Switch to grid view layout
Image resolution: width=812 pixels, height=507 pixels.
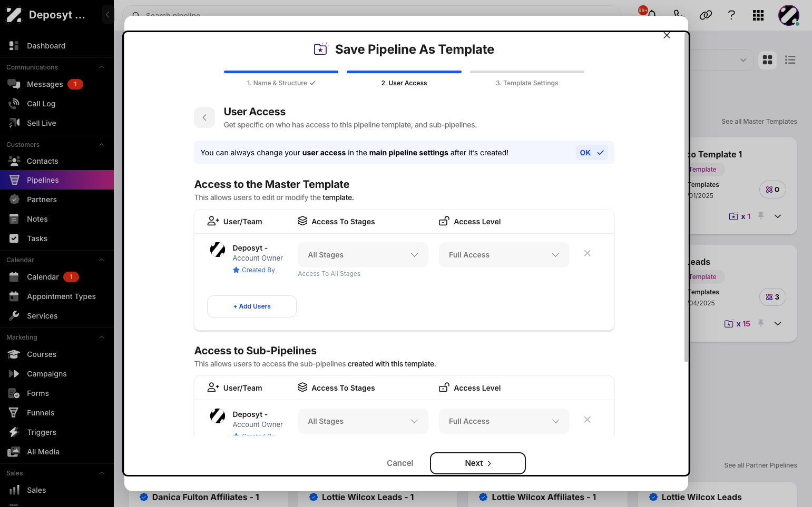tap(768, 60)
